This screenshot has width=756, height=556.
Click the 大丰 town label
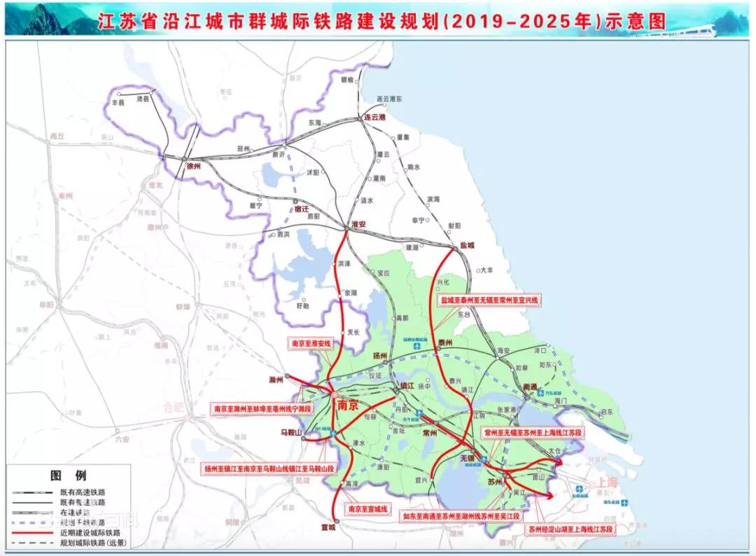pos(487,270)
